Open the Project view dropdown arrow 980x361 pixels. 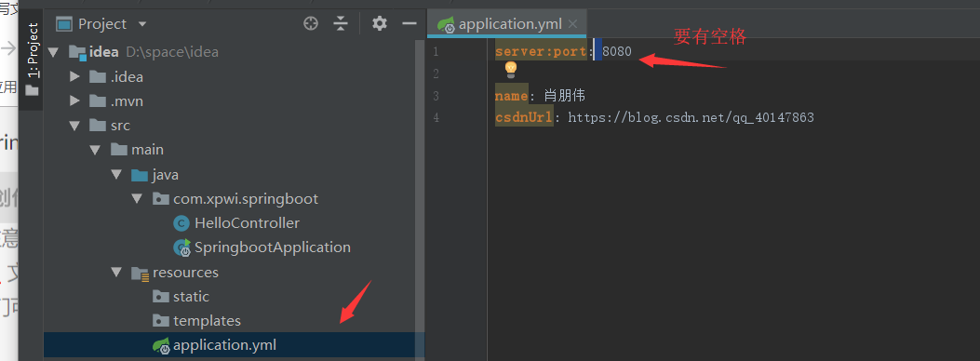click(x=141, y=24)
